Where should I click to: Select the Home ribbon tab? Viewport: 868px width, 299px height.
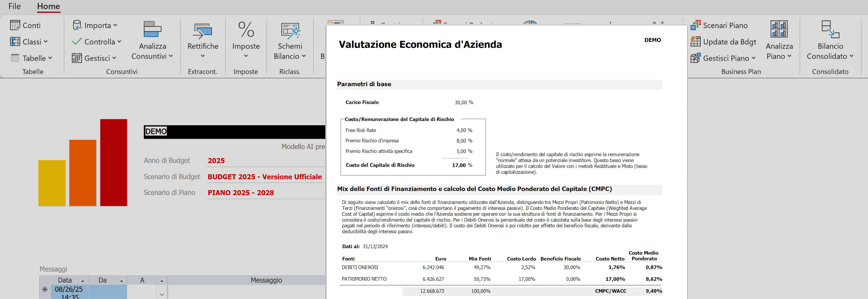pyautogui.click(x=48, y=6)
